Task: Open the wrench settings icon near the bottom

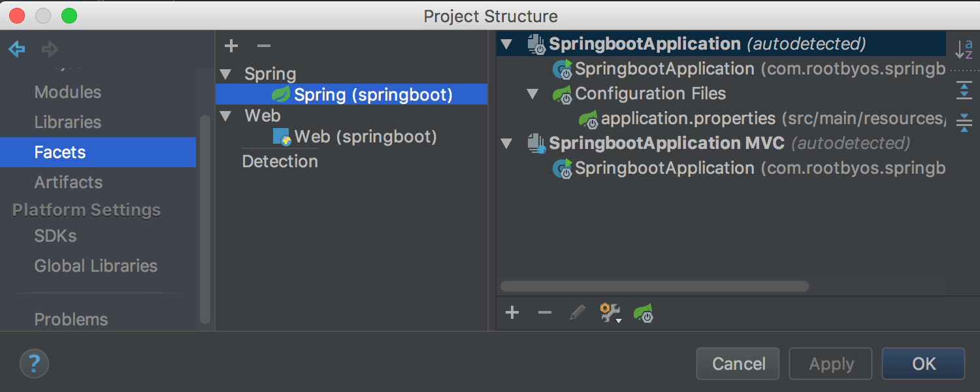Action: coord(608,312)
